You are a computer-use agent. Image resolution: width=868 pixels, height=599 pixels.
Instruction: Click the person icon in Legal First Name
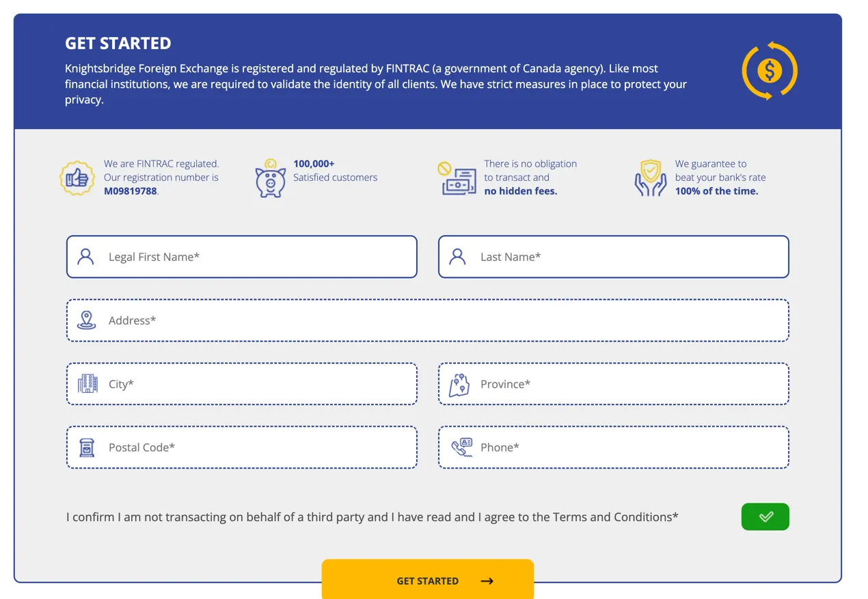(85, 257)
